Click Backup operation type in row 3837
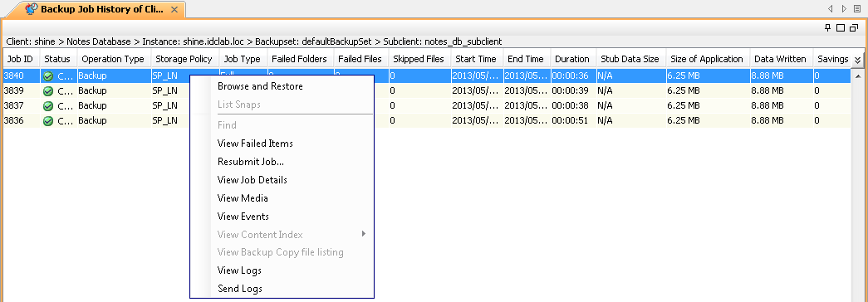 [x=92, y=105]
